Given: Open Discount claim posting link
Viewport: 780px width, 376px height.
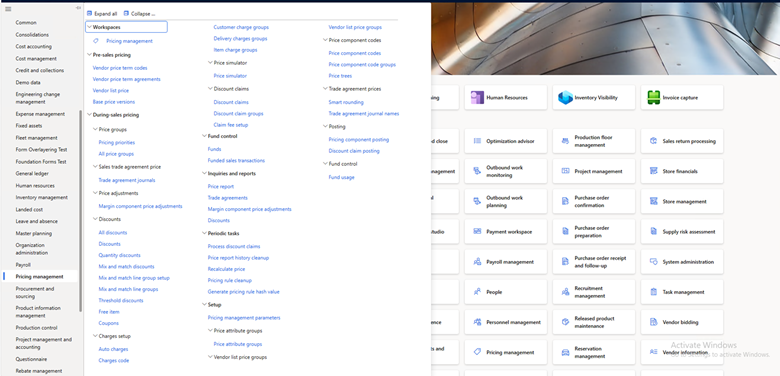Looking at the screenshot, I should tap(354, 151).
